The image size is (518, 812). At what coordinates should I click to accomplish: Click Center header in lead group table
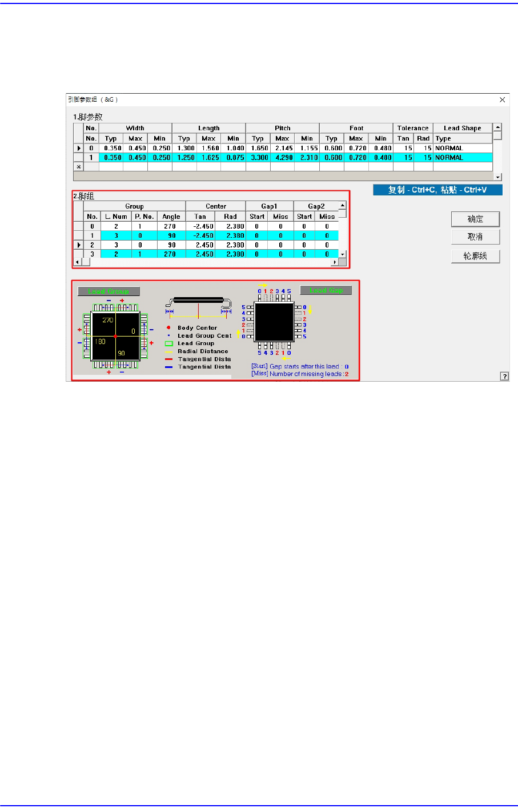[216, 206]
